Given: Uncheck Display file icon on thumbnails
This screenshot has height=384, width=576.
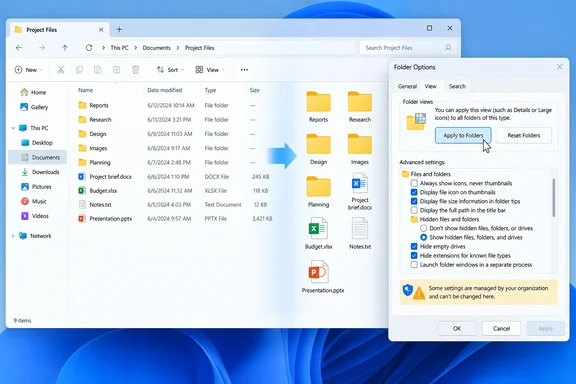Looking at the screenshot, I should coord(414,192).
